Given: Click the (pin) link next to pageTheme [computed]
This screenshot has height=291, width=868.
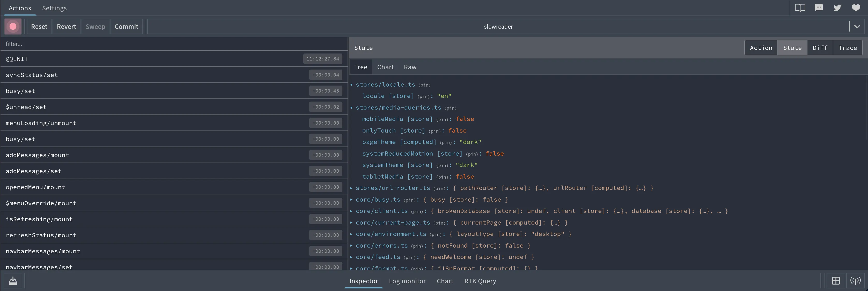Looking at the screenshot, I should tap(445, 142).
